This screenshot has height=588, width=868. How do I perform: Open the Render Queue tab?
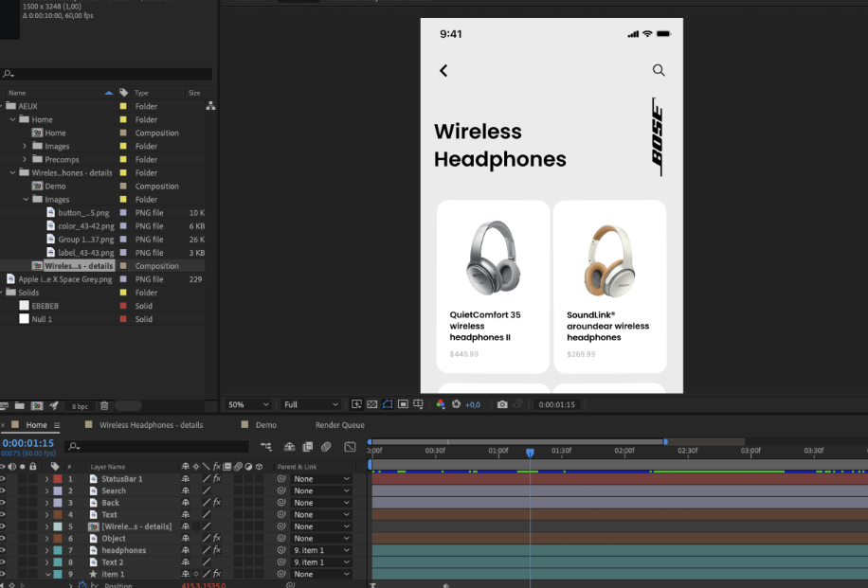pos(340,425)
